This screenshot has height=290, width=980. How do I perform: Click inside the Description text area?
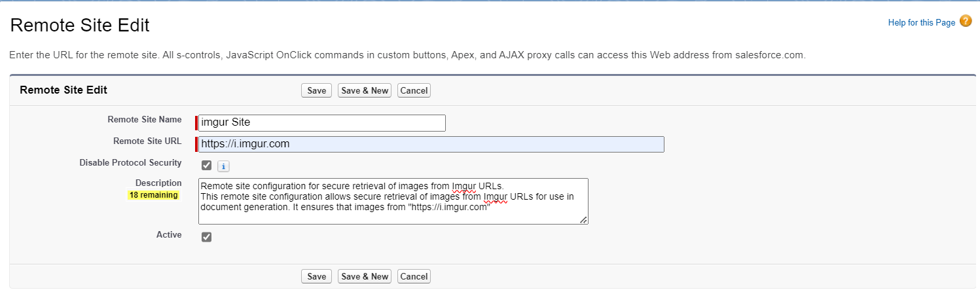pyautogui.click(x=393, y=201)
